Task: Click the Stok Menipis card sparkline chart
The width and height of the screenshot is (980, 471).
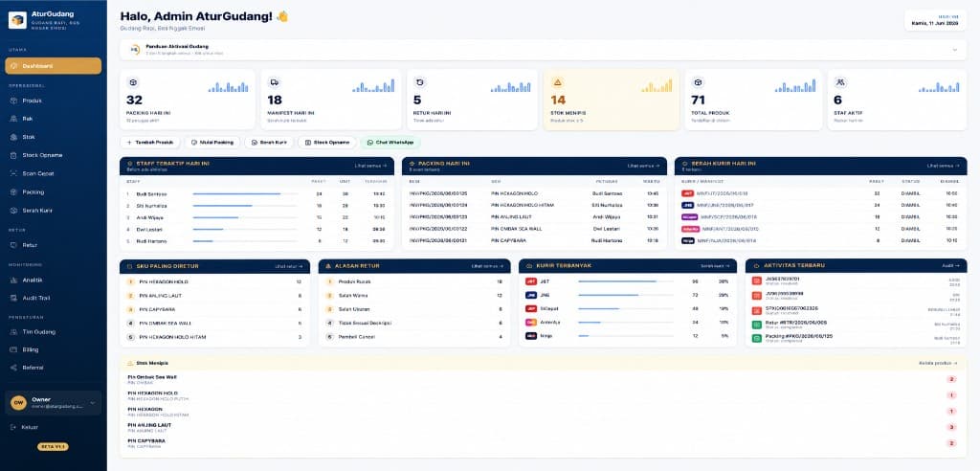Action: click(657, 86)
